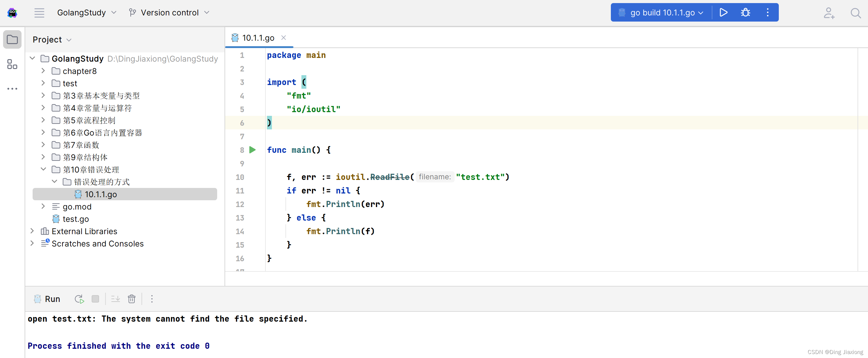Viewport: 868px width, 358px height.
Task: Close the 10.1.1.go editor tab
Action: tap(283, 38)
